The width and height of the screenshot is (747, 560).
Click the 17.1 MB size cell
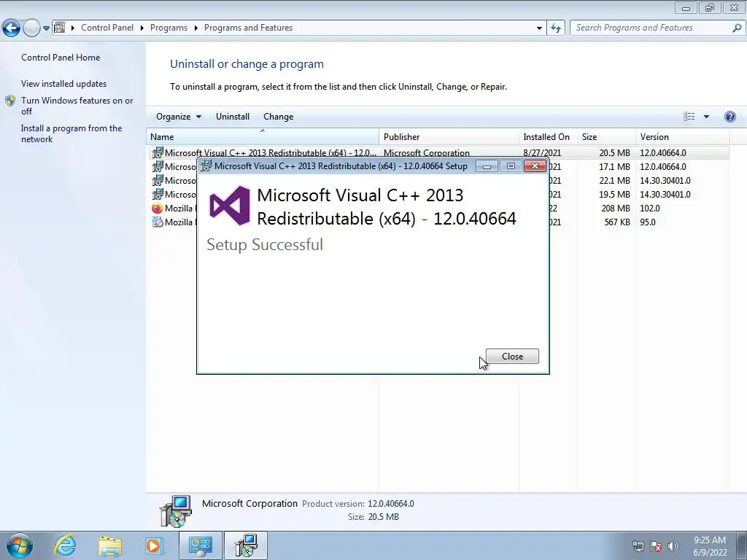(614, 167)
